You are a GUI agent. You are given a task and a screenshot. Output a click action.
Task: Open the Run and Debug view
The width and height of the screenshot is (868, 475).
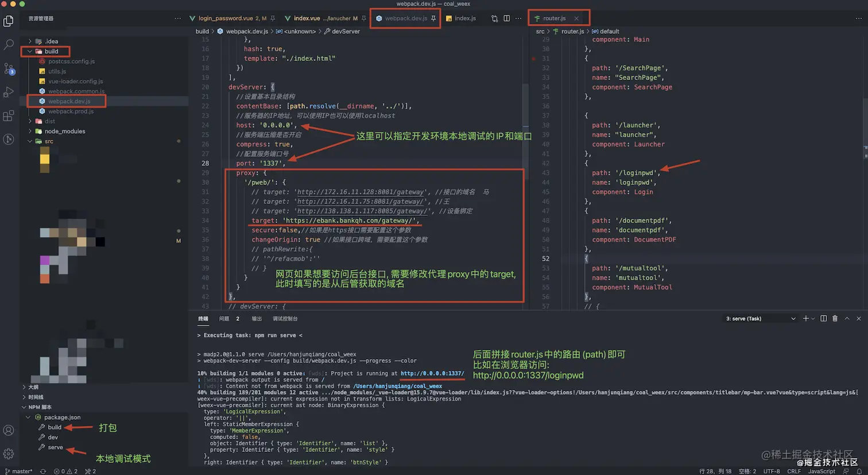pos(9,92)
